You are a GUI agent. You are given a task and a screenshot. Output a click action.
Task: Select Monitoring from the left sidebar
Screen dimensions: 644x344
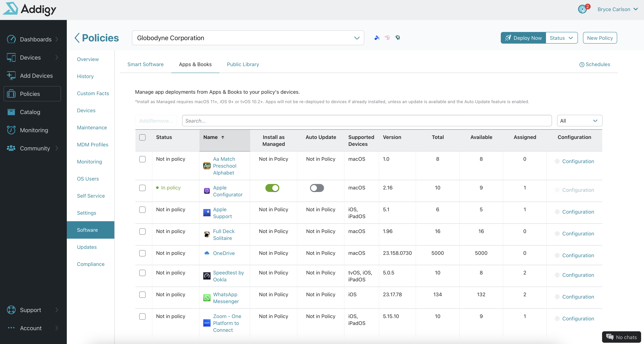pos(34,130)
